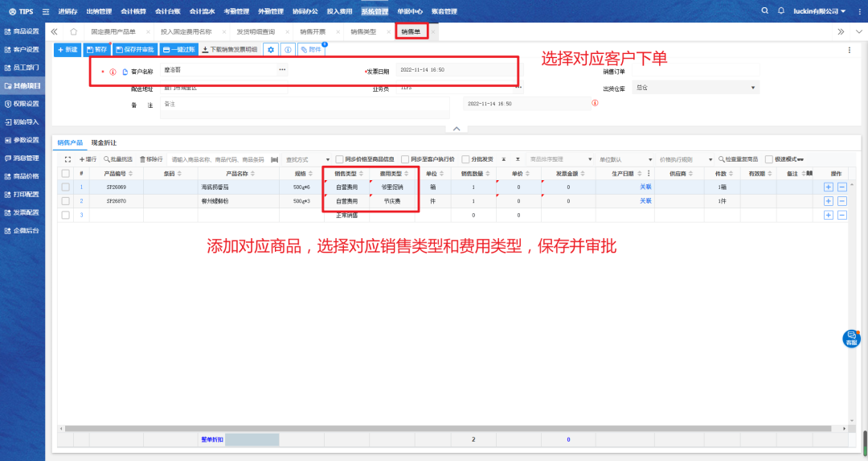
Task: Collapse the header form with chevron-up
Action: [456, 129]
